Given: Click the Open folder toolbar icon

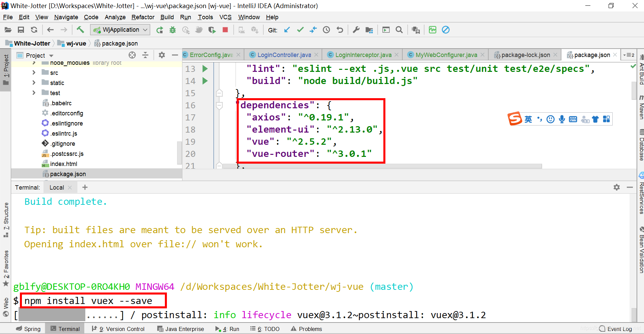Looking at the screenshot, I should tap(8, 30).
